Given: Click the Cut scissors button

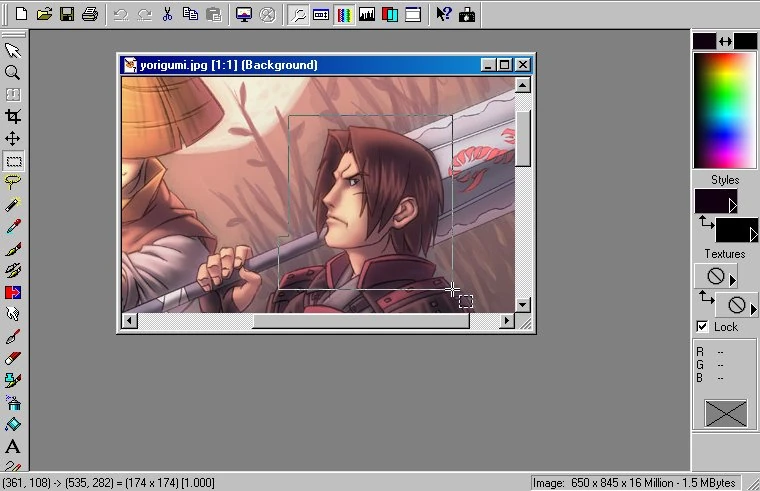Looking at the screenshot, I should (x=167, y=14).
